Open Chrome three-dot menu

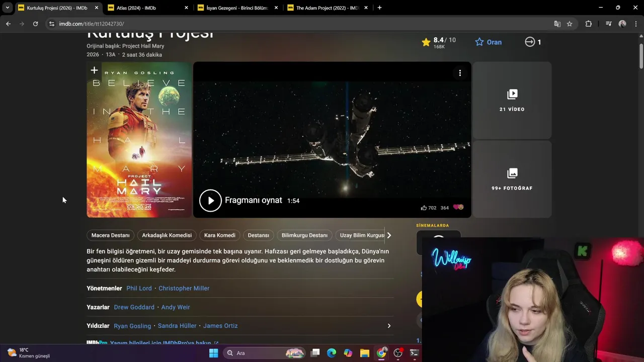coord(636,24)
